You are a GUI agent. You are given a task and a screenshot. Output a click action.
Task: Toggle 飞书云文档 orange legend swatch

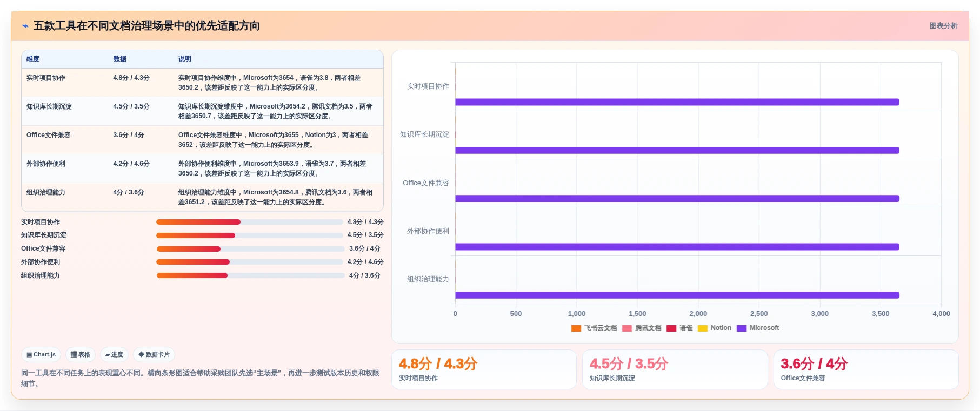pyautogui.click(x=576, y=328)
